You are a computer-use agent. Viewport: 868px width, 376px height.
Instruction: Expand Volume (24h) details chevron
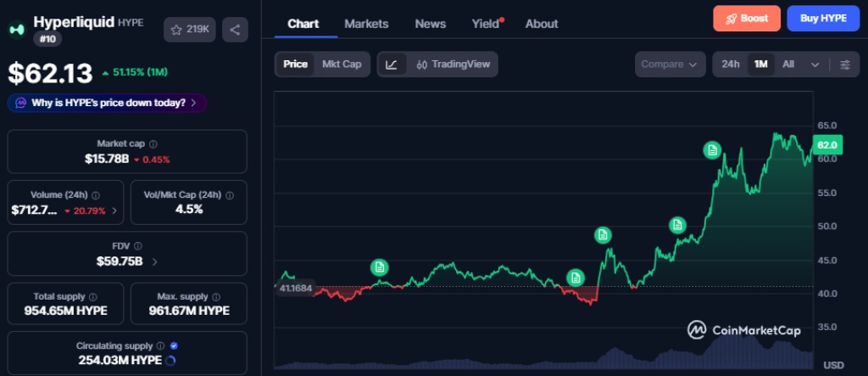click(114, 210)
